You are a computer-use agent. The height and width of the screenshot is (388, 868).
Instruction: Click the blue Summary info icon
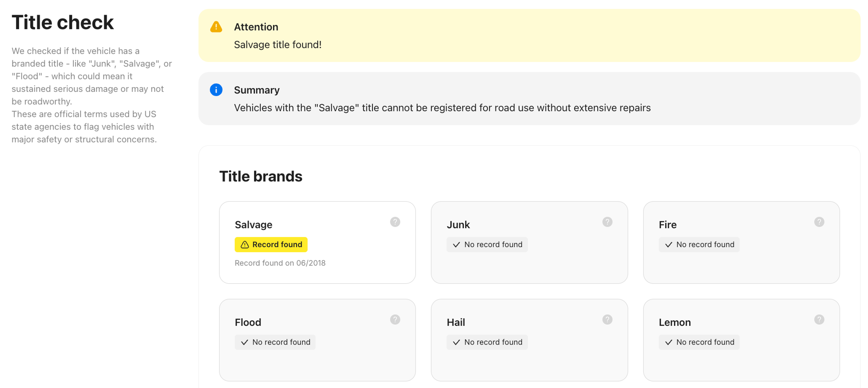coord(216,90)
